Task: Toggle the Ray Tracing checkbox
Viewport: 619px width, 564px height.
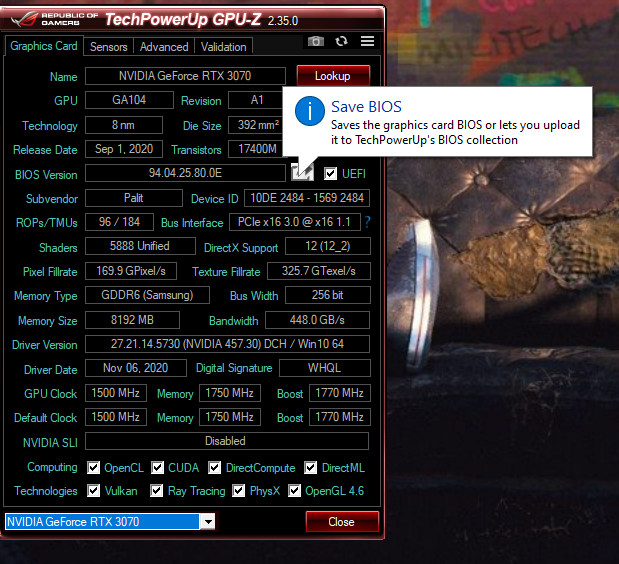Action: click(x=157, y=491)
